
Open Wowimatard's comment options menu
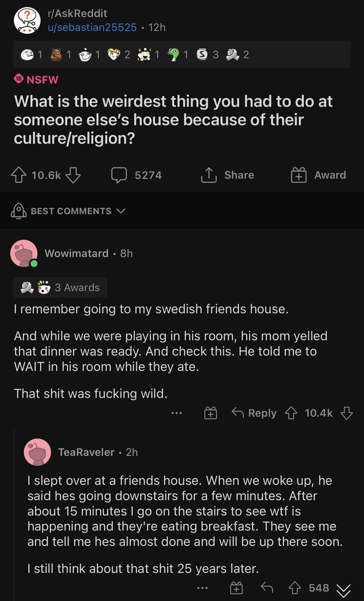coord(177,413)
